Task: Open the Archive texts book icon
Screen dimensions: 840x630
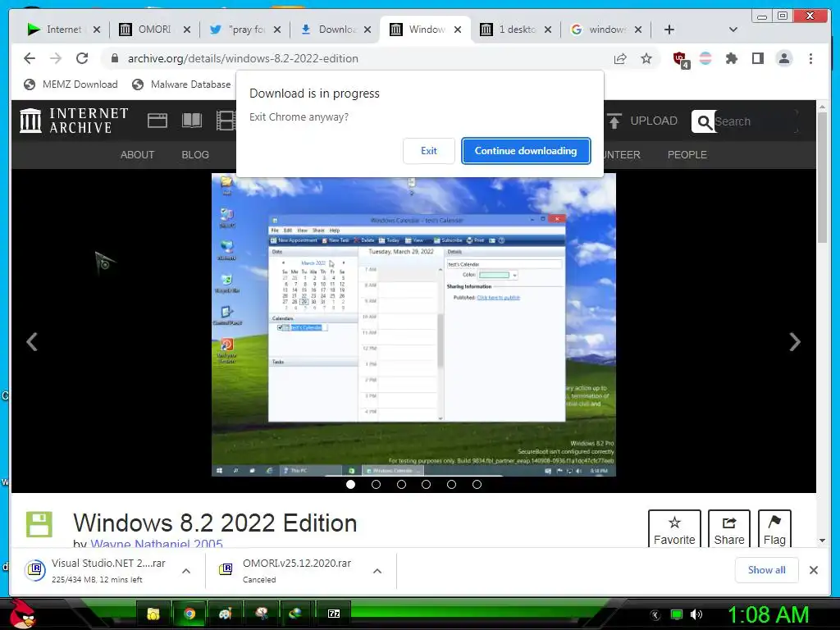Action: tap(192, 121)
